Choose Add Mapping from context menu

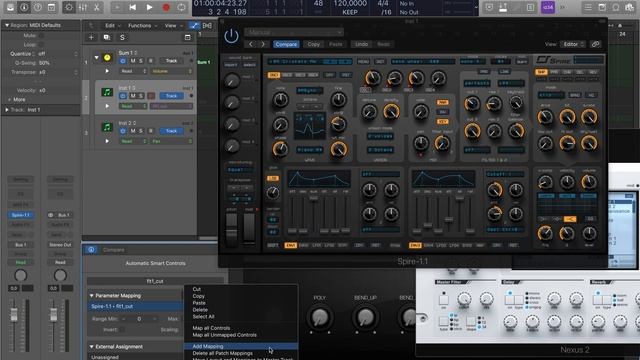click(241, 346)
